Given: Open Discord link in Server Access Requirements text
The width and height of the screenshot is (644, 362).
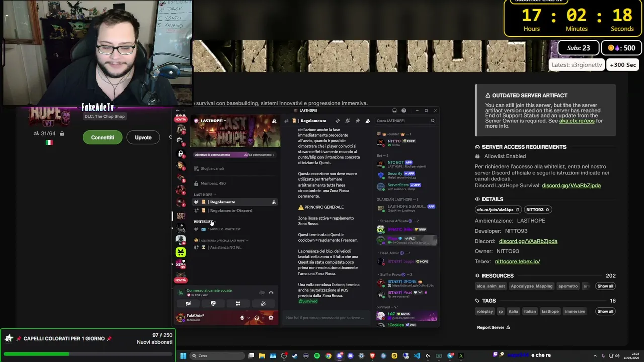Looking at the screenshot, I should (x=571, y=185).
